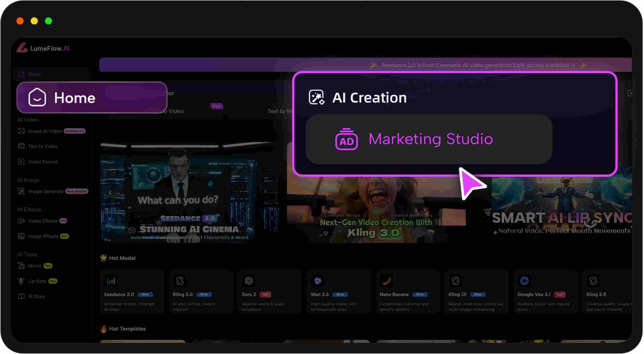Viewport: 644px width, 354px height.
Task: Click the Nano Banana model icon
Action: (386, 281)
